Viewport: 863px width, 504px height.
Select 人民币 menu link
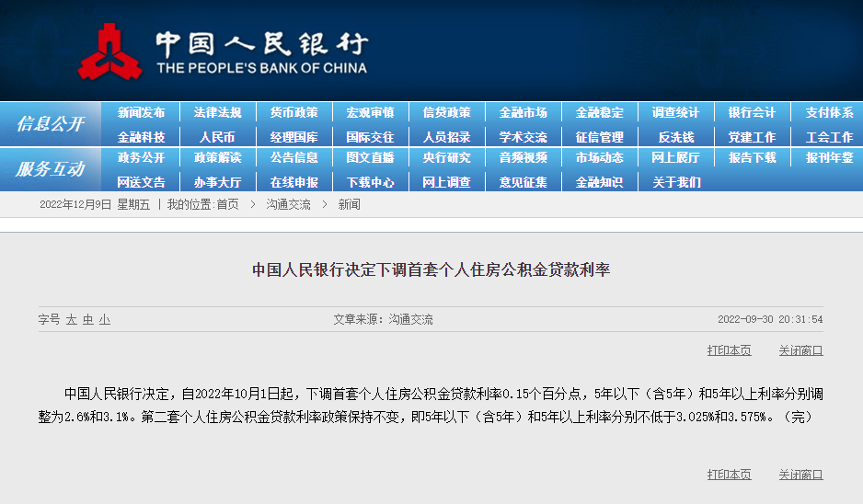217,137
